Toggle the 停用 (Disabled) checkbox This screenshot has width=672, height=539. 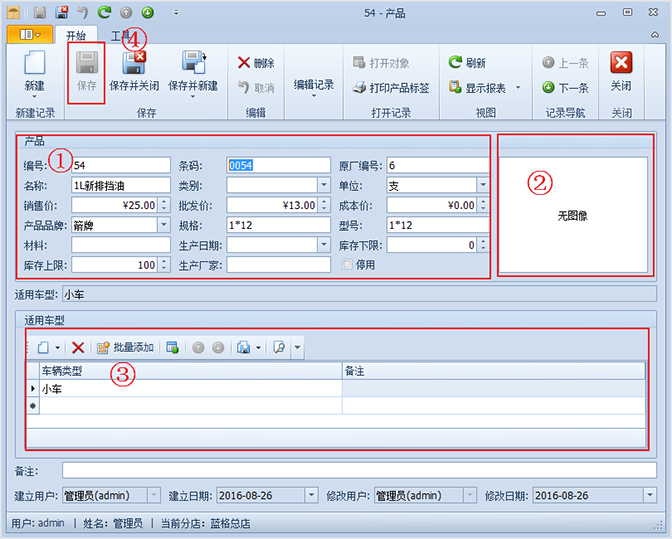tap(348, 265)
